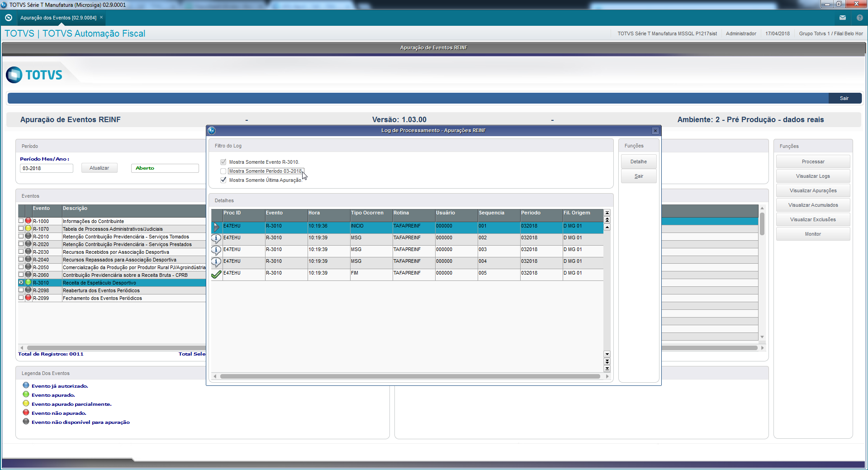This screenshot has width=868, height=470.
Task: Enable 'Mostra Somente Periodo 03-2018' checkbox
Action: (223, 171)
